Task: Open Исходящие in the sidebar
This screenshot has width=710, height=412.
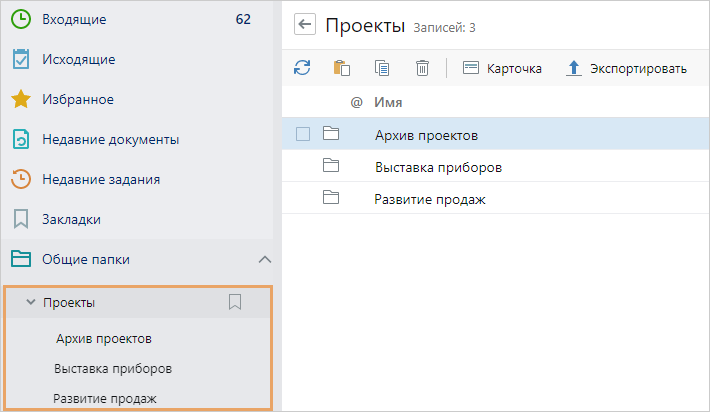Action: [78, 59]
